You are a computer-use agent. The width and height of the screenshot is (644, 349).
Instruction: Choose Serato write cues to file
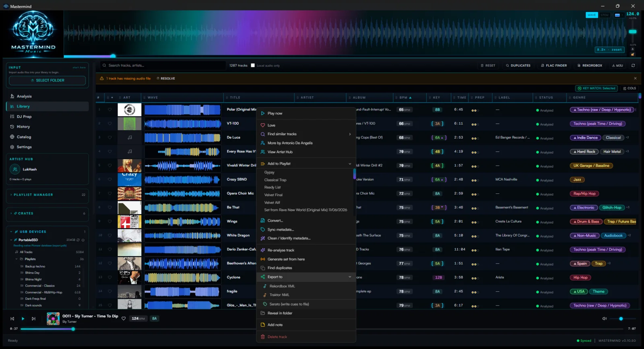[x=306, y=304]
